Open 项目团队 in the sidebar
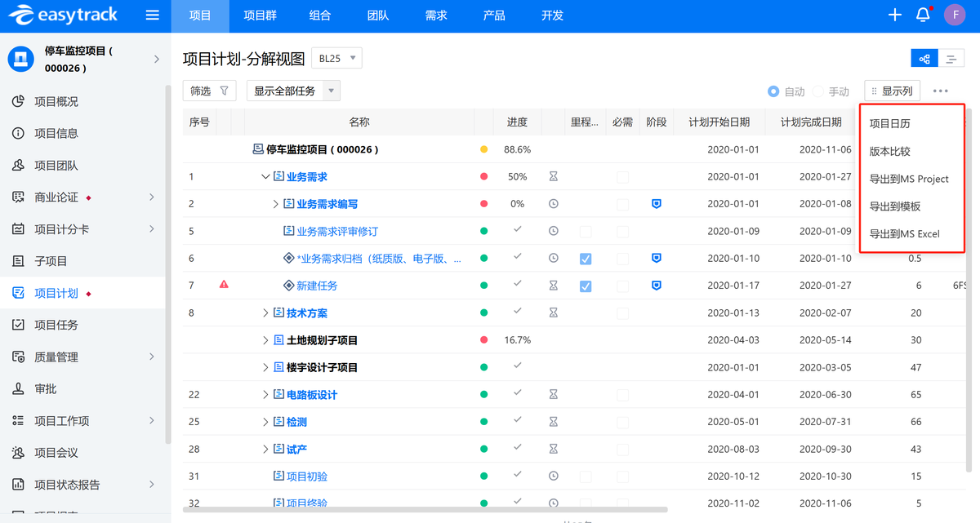Image resolution: width=980 pixels, height=523 pixels. tap(56, 166)
